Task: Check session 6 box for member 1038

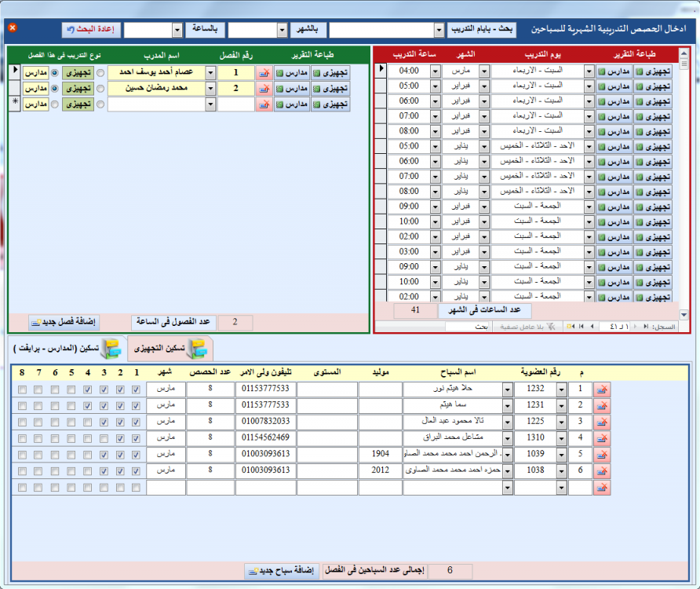Action: tap(55, 471)
